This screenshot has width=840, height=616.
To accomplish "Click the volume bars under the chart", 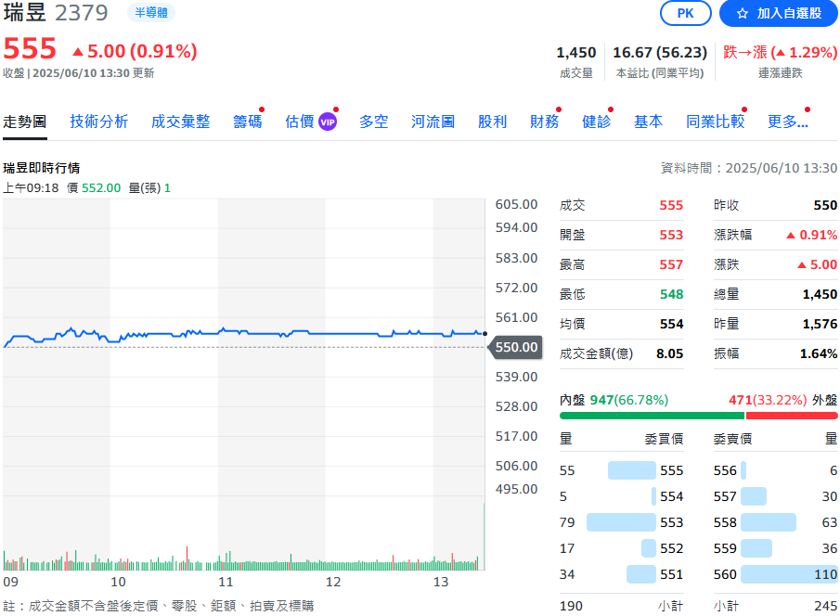I will (244, 562).
